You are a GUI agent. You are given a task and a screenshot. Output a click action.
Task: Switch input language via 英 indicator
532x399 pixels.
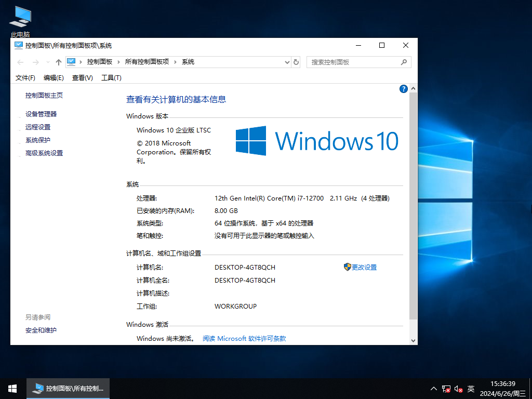(x=471, y=388)
